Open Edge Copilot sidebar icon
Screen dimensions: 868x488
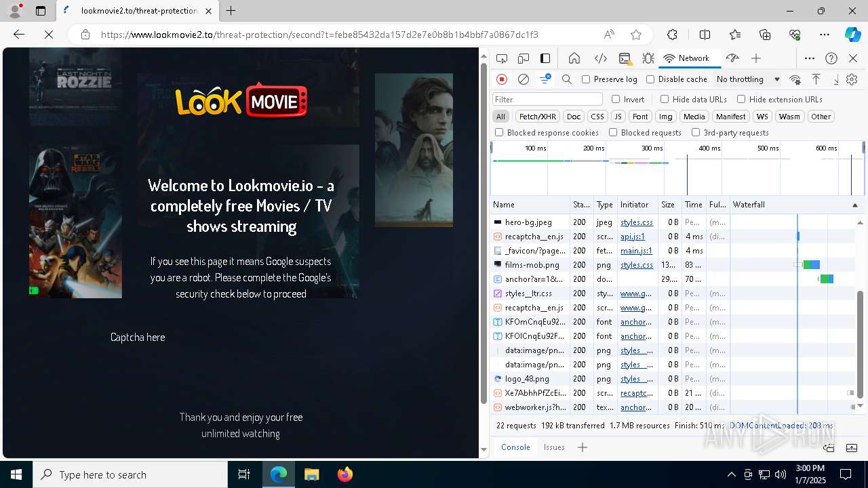coord(852,35)
